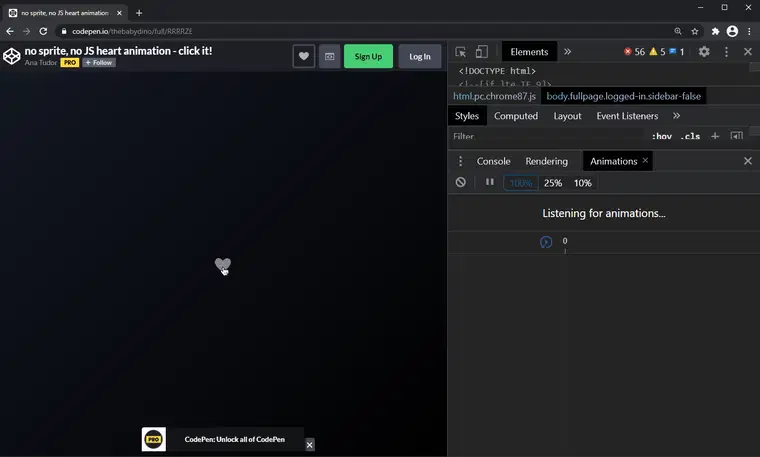Screen dimensions: 760x457
Task: Set animation playback speed to 25%
Action: point(553,183)
